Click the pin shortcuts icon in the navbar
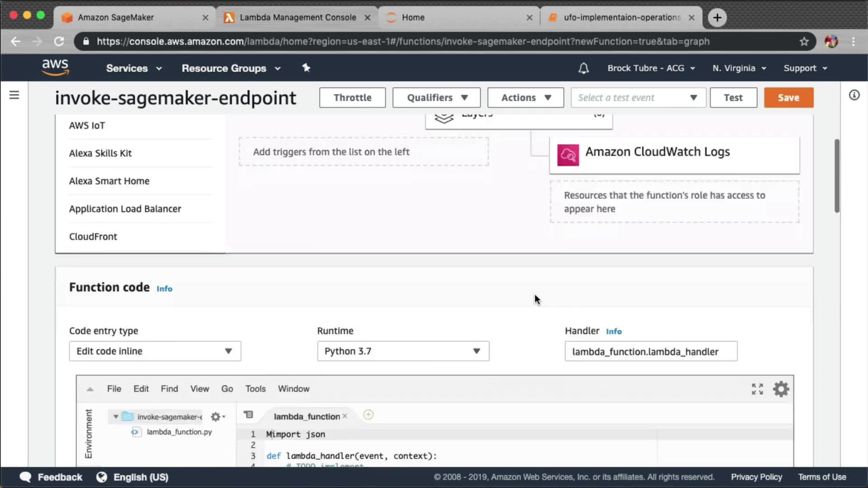Screen dimensions: 868x488 coord(306,68)
